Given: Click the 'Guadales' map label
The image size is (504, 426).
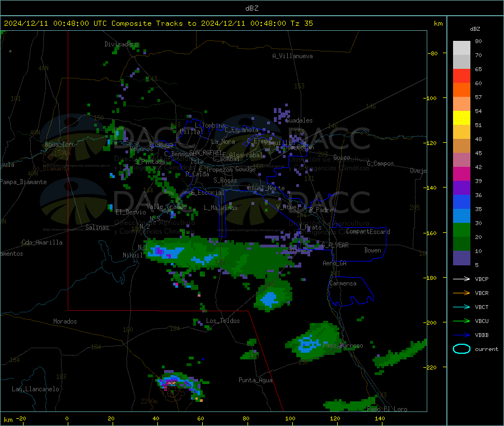Looking at the screenshot, I should click(299, 120).
